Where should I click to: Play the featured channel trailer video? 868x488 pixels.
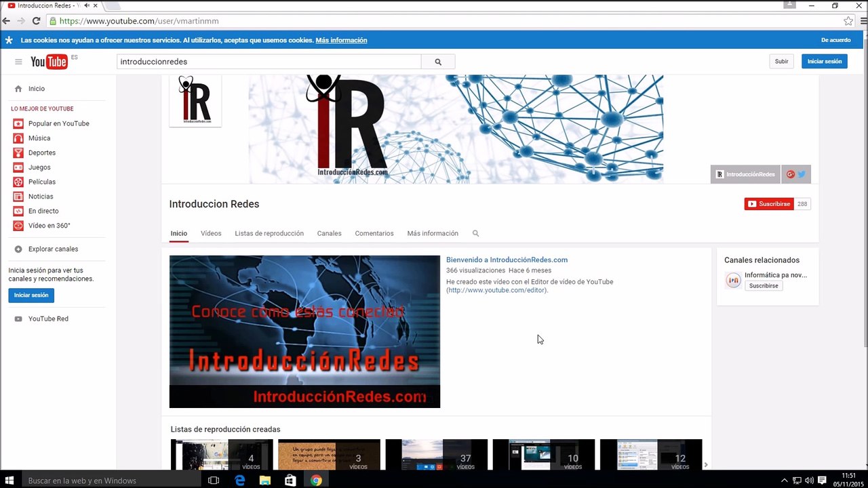pyautogui.click(x=304, y=331)
